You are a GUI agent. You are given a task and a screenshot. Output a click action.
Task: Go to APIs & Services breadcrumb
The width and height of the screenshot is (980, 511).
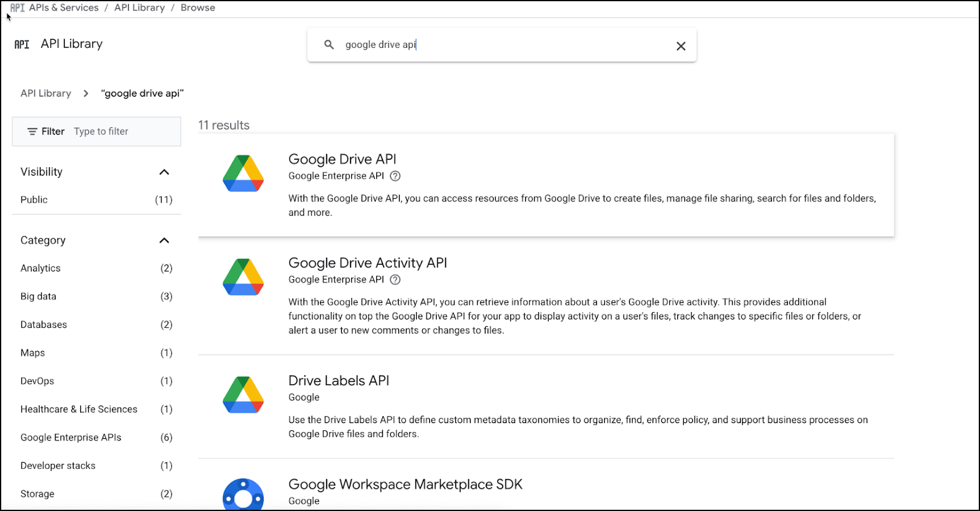click(64, 8)
